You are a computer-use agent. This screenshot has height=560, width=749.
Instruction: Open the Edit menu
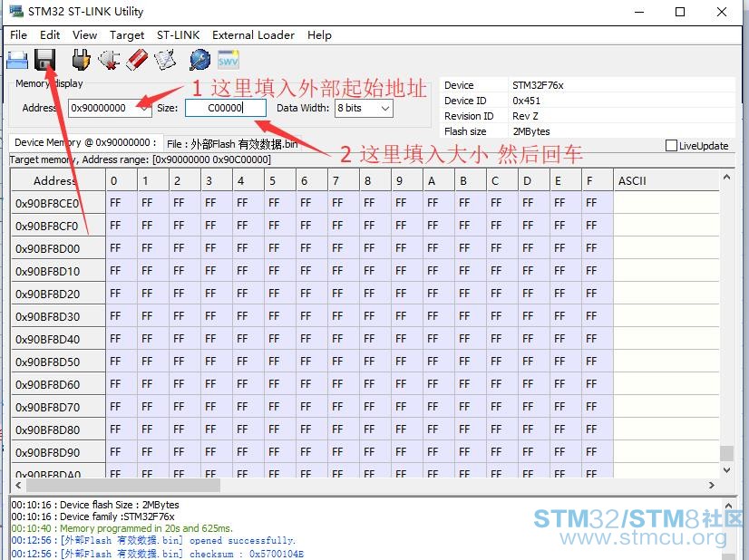point(50,34)
